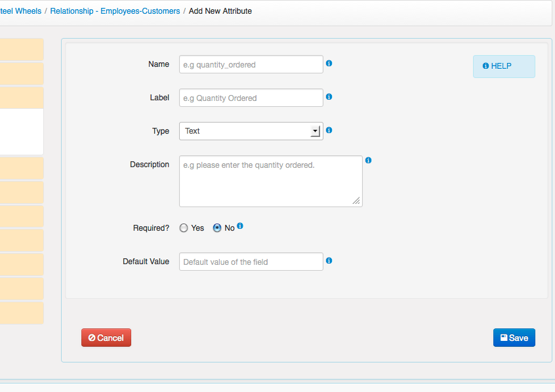This screenshot has width=555, height=392.
Task: Select Yes for Required
Action: [x=184, y=228]
